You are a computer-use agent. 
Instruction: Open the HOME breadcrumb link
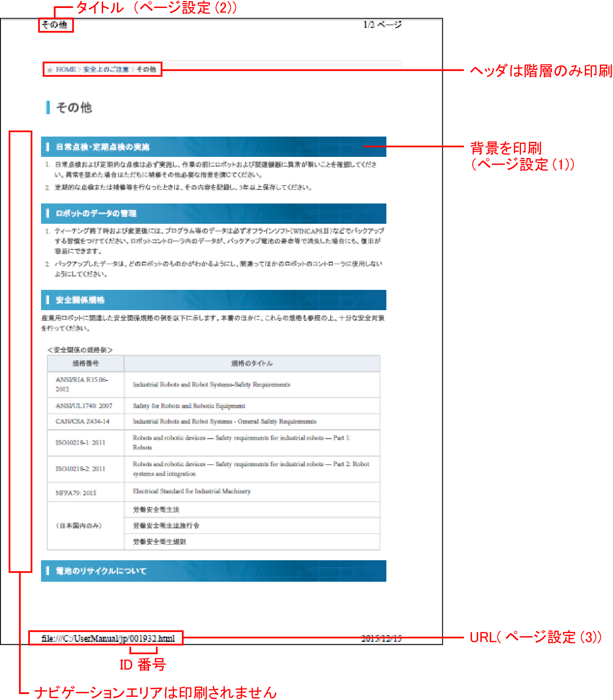pyautogui.click(x=66, y=69)
